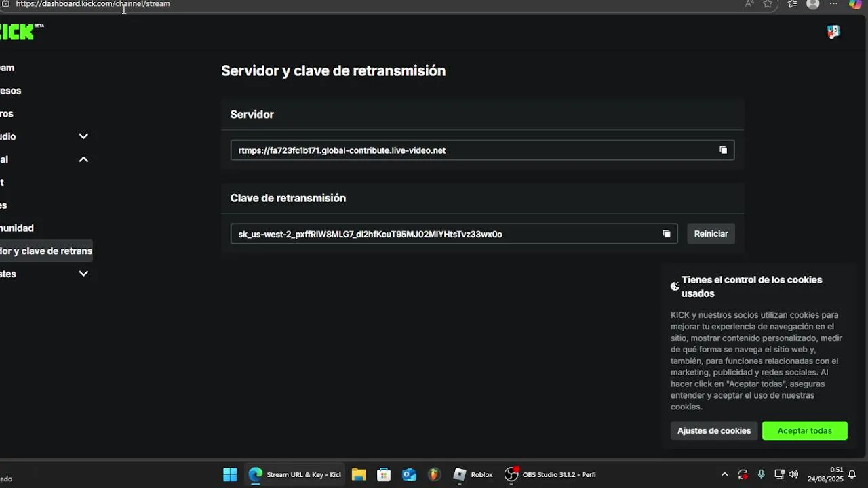This screenshot has width=868, height=488.
Task: Open the 'esos' sidebar item
Action: 11,91
